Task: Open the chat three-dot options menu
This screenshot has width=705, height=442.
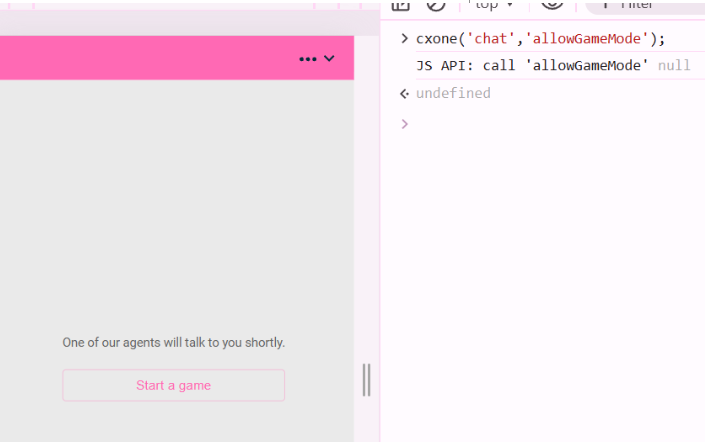Action: click(x=307, y=59)
